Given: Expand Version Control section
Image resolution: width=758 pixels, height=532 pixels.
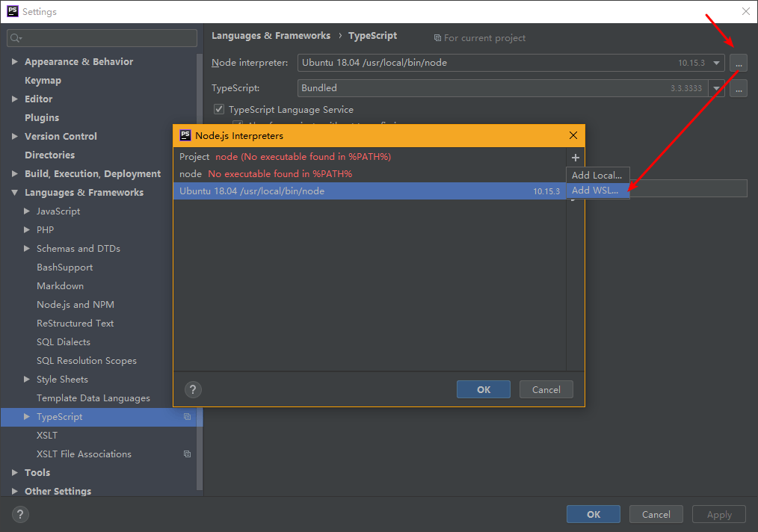Looking at the screenshot, I should coord(14,136).
